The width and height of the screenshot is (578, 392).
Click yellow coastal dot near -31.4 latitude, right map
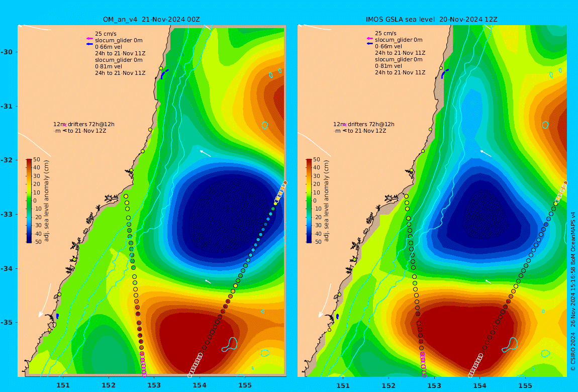(x=431, y=130)
